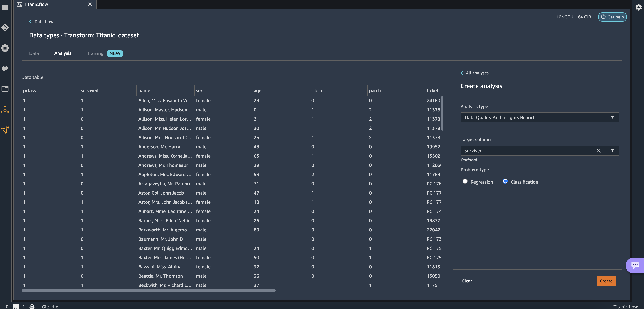Viewport: 644px width, 309px height.
Task: Select the Regression radio button
Action: coord(465,181)
